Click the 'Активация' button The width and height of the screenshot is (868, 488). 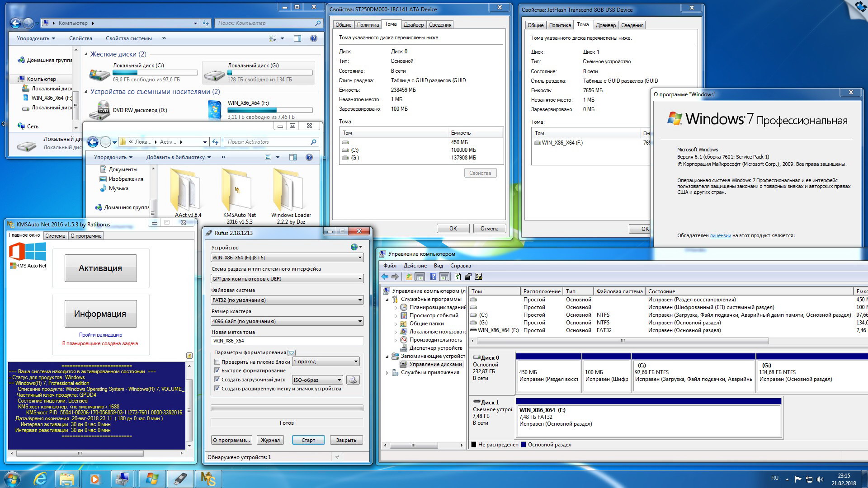pos(100,268)
